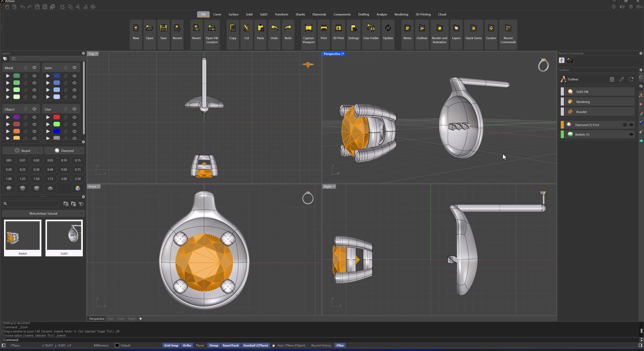The height and width of the screenshot is (351, 644).
Task: Switch to the Diamonds ribbon tab
Action: pyautogui.click(x=319, y=14)
